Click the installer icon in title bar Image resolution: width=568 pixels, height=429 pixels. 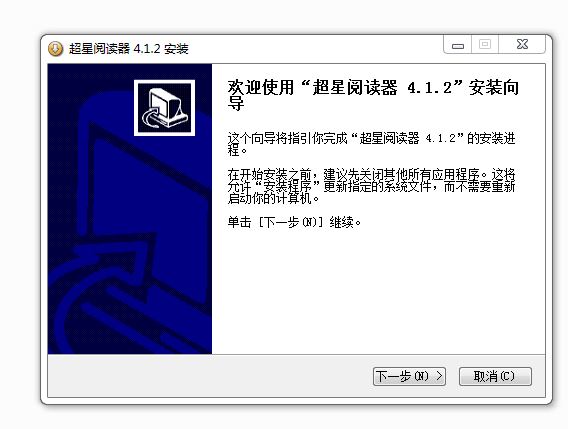(55, 49)
